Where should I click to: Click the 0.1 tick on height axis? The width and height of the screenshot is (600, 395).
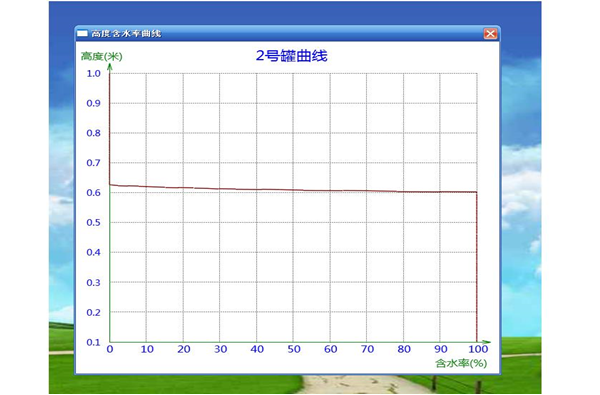tap(93, 342)
